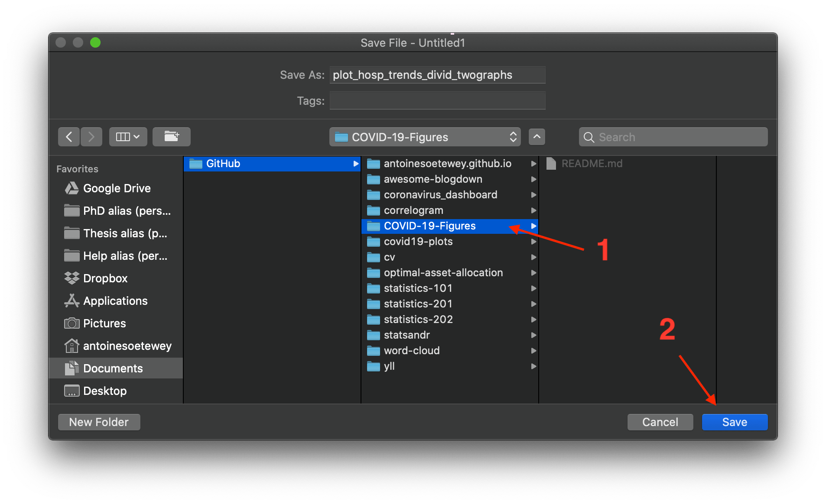
Task: Click the Applications icon
Action: pos(72,300)
